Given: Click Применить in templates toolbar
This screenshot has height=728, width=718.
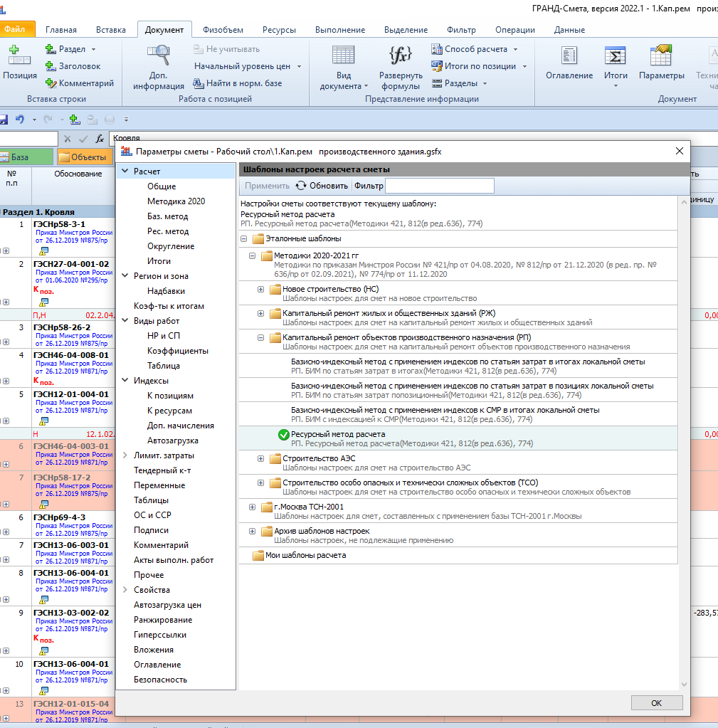Looking at the screenshot, I should click(x=267, y=186).
